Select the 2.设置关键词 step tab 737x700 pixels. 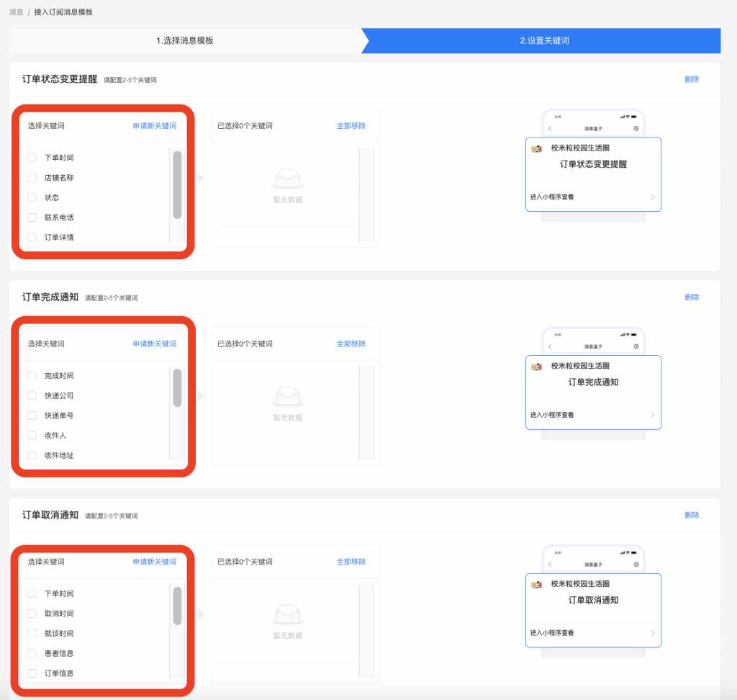coord(544,41)
